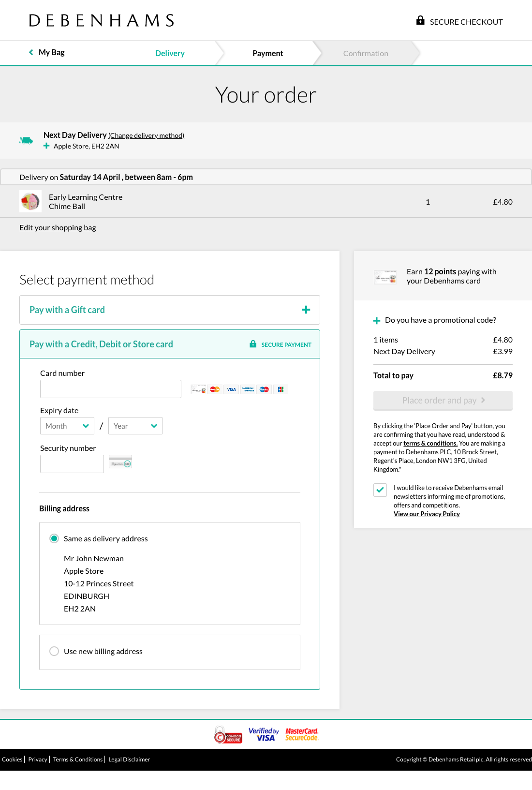This screenshot has height=790, width=532.
Task: Open Terms & Conditions footer link
Action: [x=78, y=759]
